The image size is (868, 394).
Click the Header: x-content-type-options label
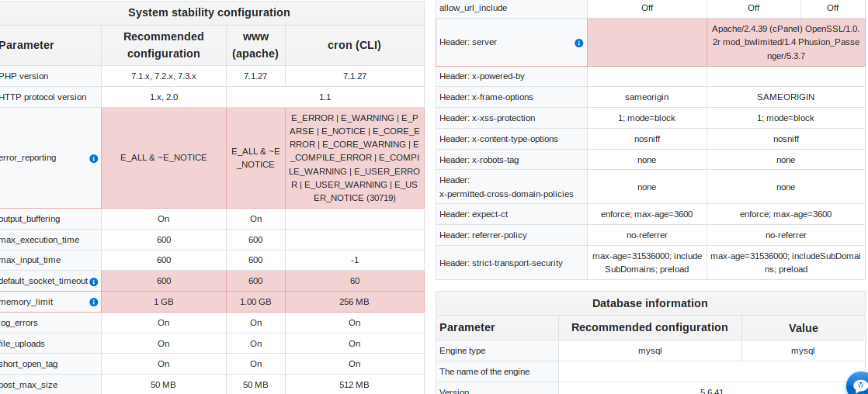click(498, 139)
